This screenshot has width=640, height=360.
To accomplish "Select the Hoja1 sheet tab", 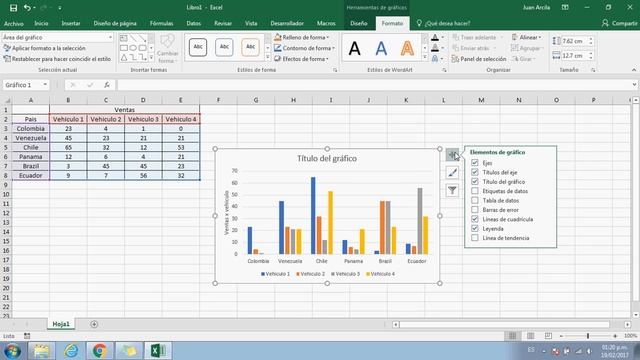I will 61,324.
